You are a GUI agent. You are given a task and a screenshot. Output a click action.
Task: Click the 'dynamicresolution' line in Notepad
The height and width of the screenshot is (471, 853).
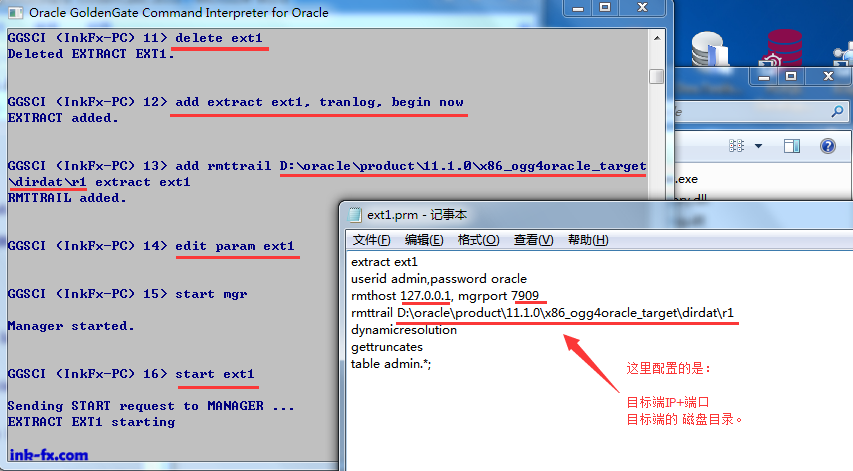404,330
